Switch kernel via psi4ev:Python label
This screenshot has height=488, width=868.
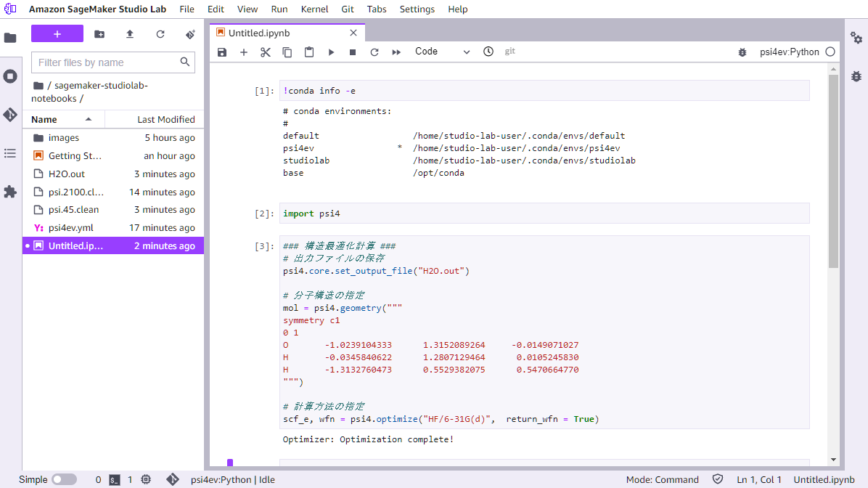click(789, 52)
